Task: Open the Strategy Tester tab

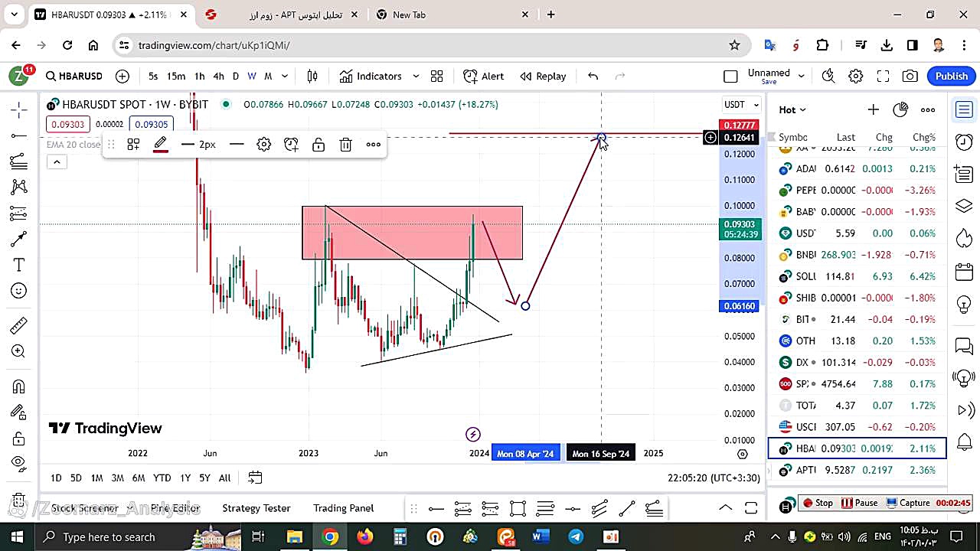Action: 256,507
